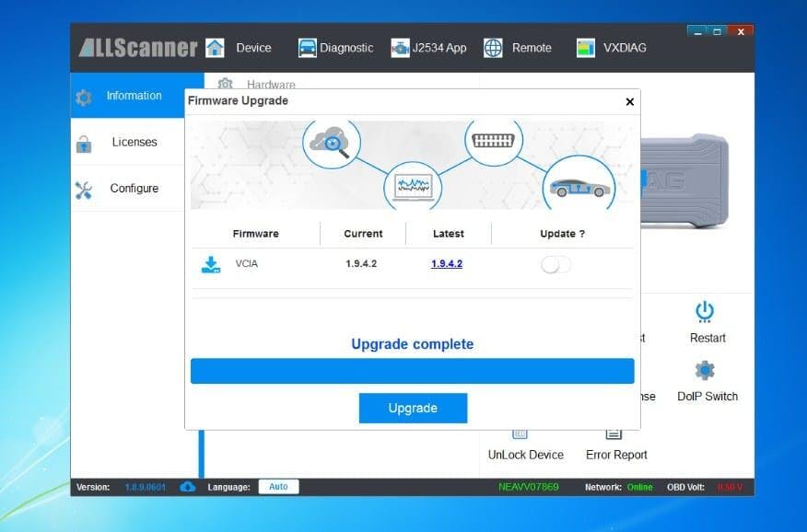Image resolution: width=807 pixels, height=532 pixels.
Task: Click the DoIP Switch gear icon
Action: [705, 370]
